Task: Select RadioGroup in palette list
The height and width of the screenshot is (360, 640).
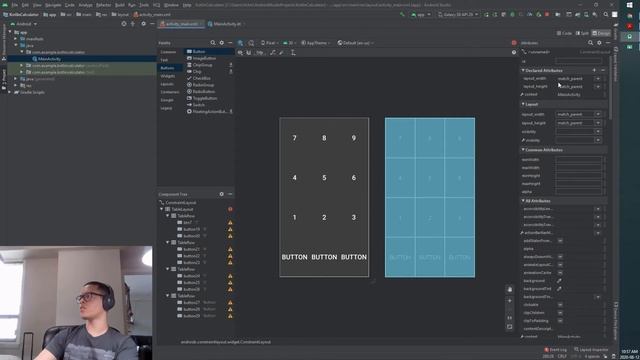Action: [x=200, y=85]
